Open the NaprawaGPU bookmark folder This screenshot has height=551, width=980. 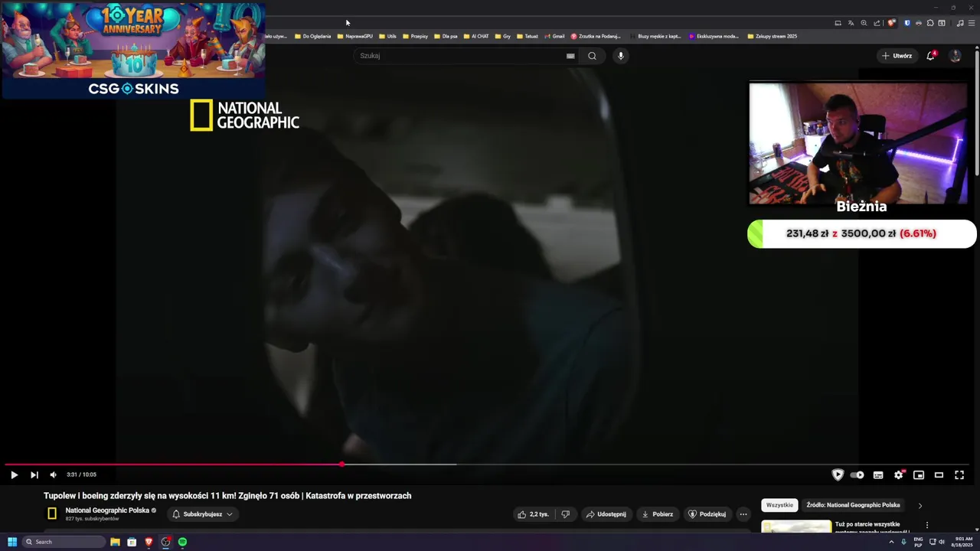[x=354, y=36]
